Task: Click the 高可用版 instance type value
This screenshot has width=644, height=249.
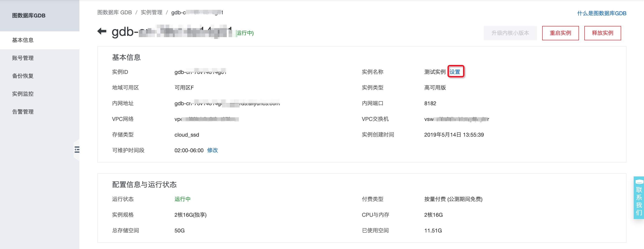Action: point(435,88)
